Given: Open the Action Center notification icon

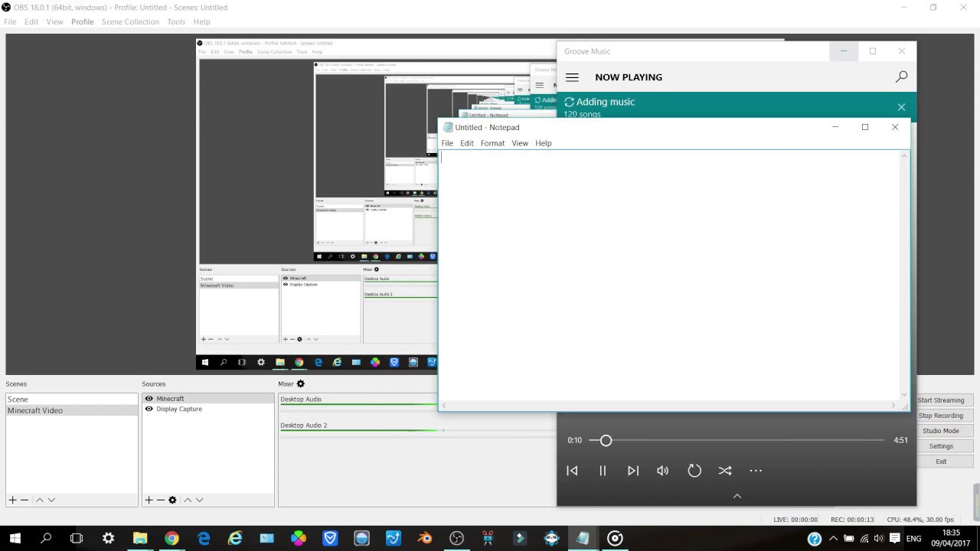Looking at the screenshot, I should 894,539.
